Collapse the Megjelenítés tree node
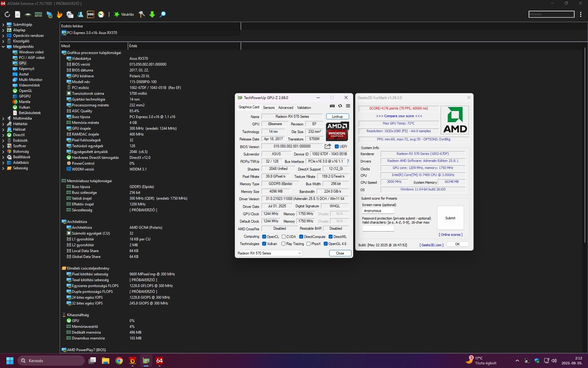 pos(3,47)
